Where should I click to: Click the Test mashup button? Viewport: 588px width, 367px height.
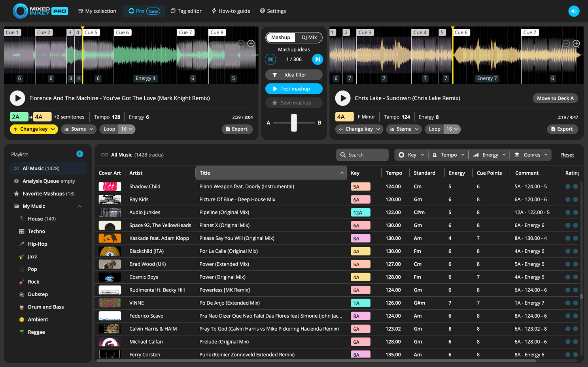coord(294,89)
